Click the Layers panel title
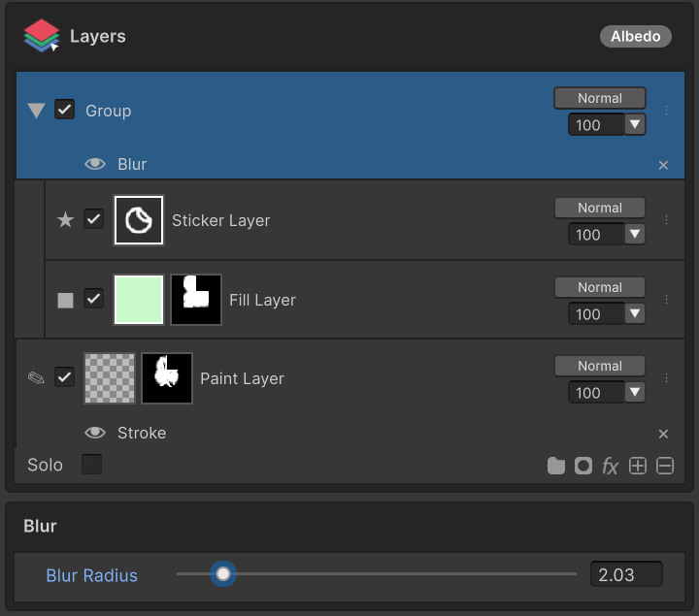The height and width of the screenshot is (616, 699). pos(98,36)
